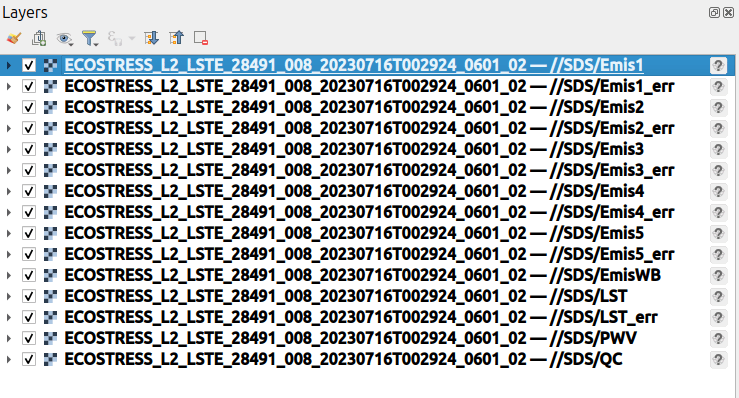Open the Manage Map Themes eye icon
The width and height of the screenshot is (739, 398).
(65, 39)
